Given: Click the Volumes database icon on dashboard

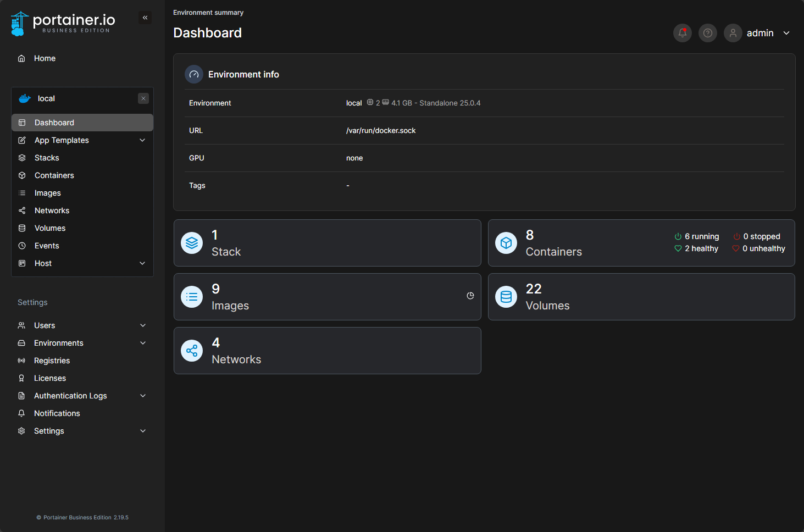Looking at the screenshot, I should pos(506,297).
